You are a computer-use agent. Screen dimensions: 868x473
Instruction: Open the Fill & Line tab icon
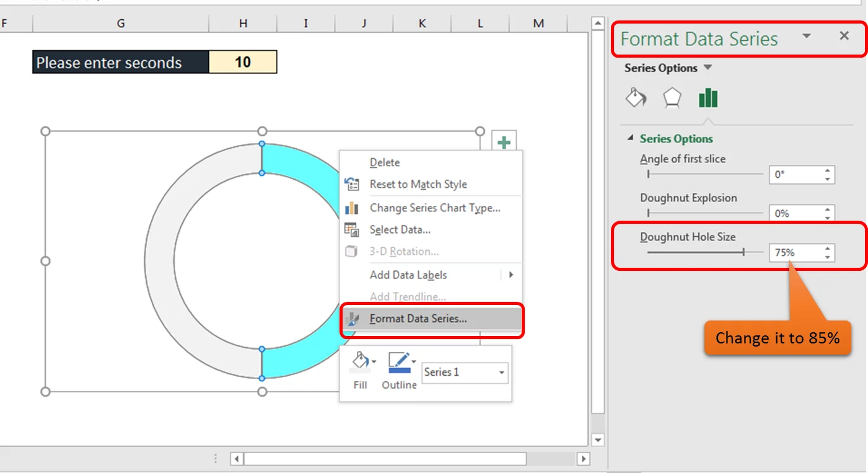[x=636, y=98]
